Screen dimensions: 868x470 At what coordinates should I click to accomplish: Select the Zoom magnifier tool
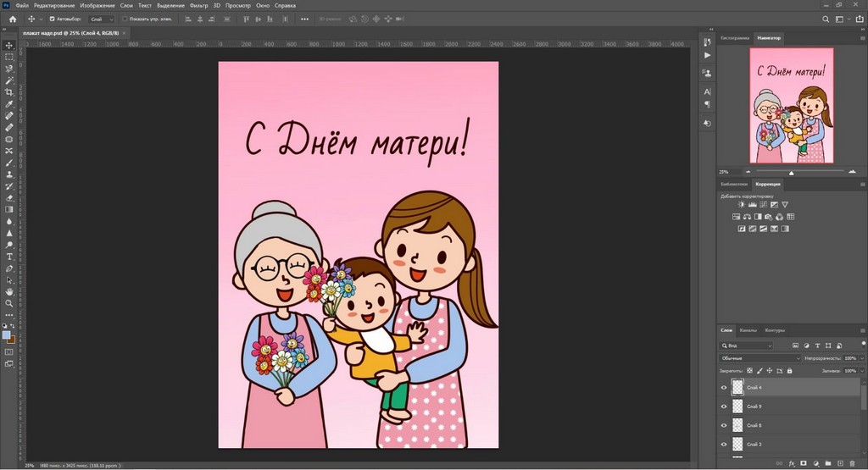(x=9, y=302)
